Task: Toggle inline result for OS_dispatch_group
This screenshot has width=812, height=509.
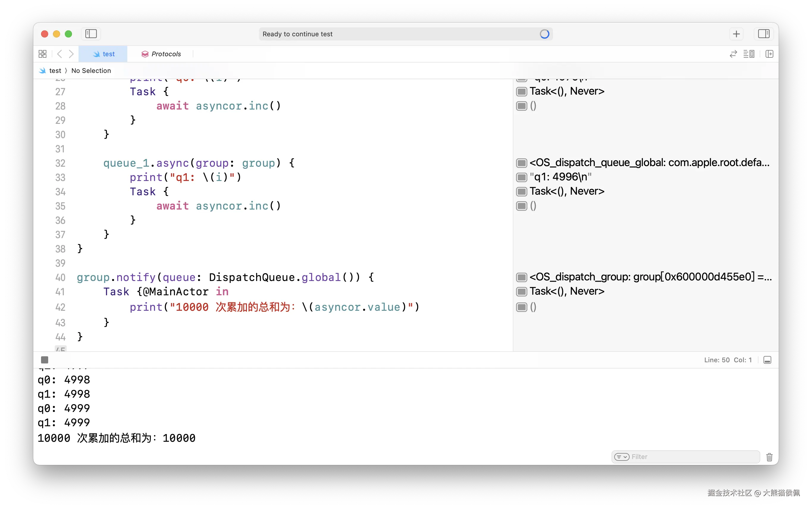Action: point(522,277)
